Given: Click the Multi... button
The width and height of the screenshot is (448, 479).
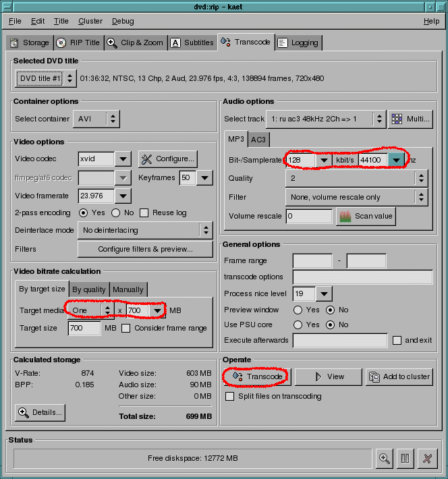Looking at the screenshot, I should pos(410,119).
